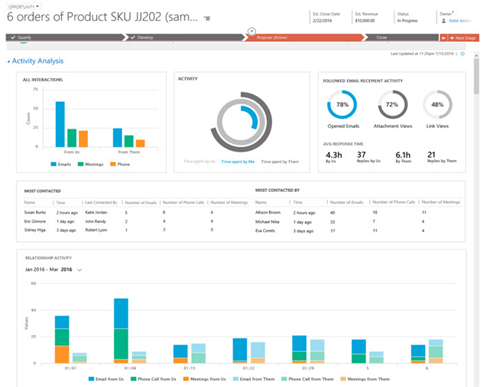Viewport: 481px width, 387px height.
Task: Sort Most Contacted By Number of Phone Calls
Action: click(x=394, y=202)
